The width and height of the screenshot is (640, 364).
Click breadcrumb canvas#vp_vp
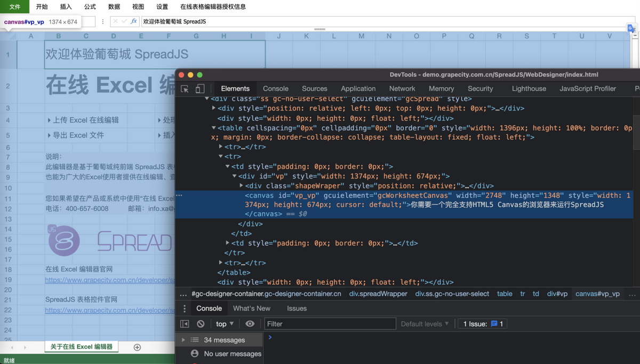tap(597, 294)
